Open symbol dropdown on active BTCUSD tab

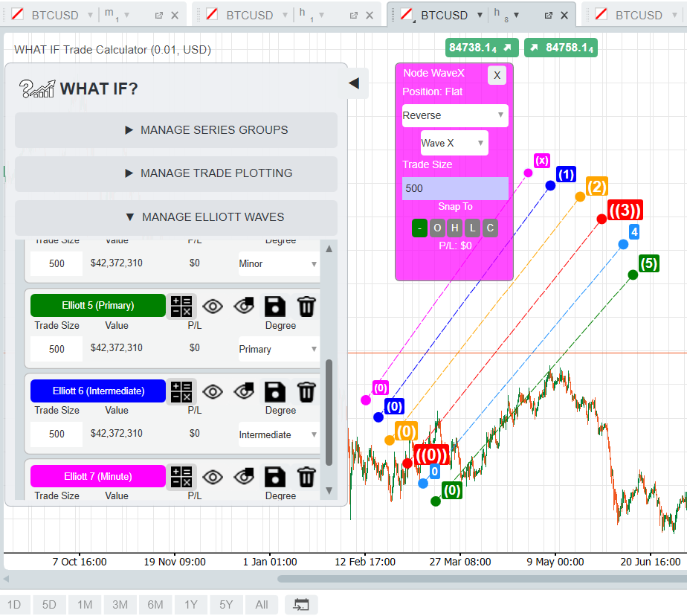click(480, 16)
